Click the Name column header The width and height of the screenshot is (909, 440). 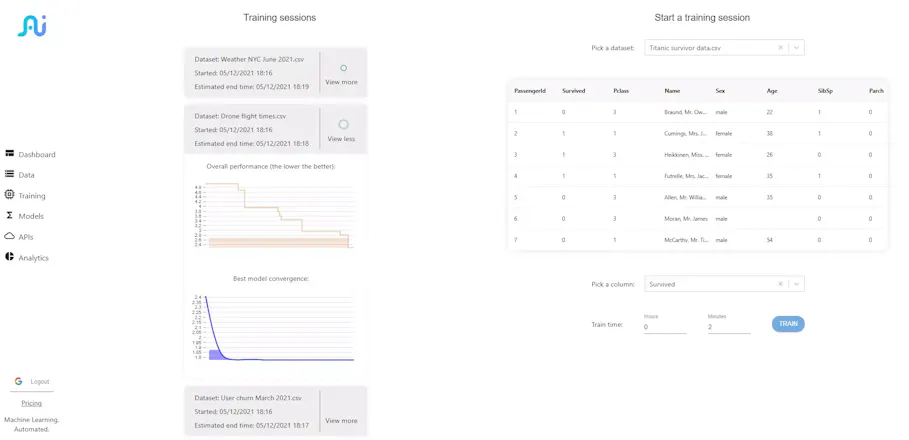click(x=672, y=91)
